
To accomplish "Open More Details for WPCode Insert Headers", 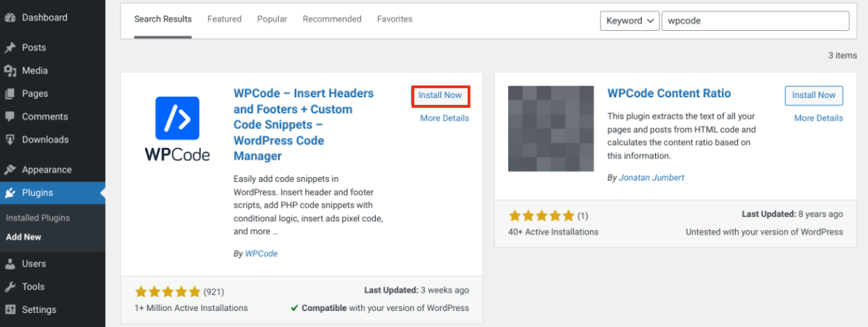I will click(x=444, y=118).
